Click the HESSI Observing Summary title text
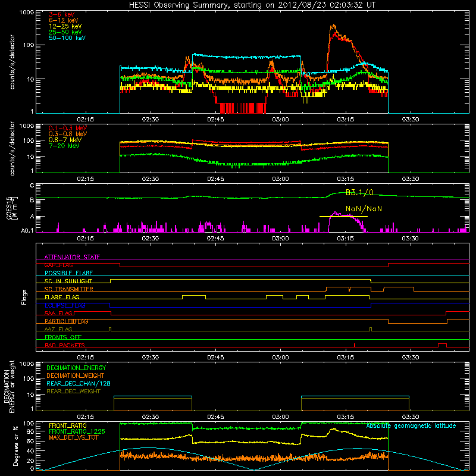Screen dimensions: 476x476 pyautogui.click(x=252, y=5)
